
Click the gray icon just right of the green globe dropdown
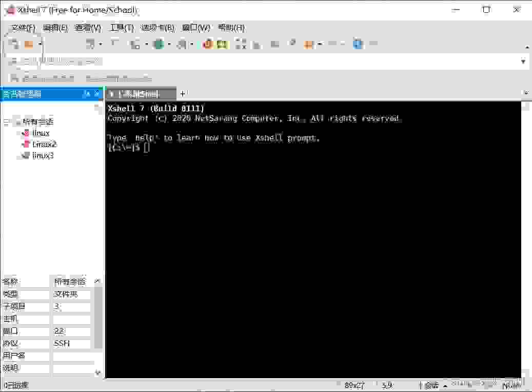click(182, 44)
